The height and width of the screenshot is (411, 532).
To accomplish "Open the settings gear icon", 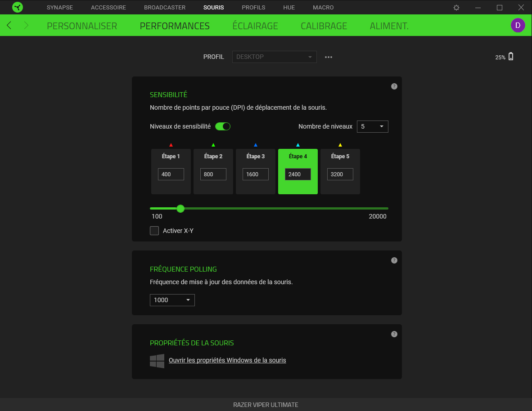I will click(x=456, y=8).
